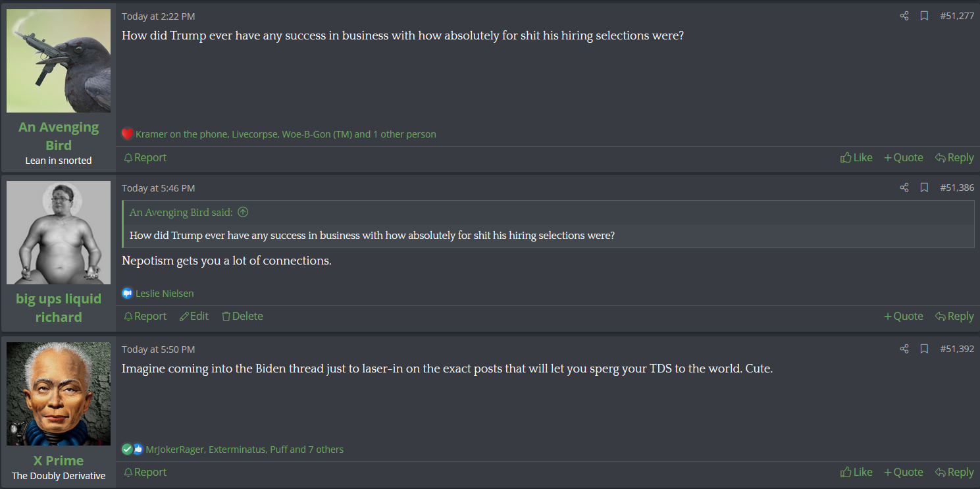Bookmark post #51,386
980x489 pixels.
pos(924,188)
